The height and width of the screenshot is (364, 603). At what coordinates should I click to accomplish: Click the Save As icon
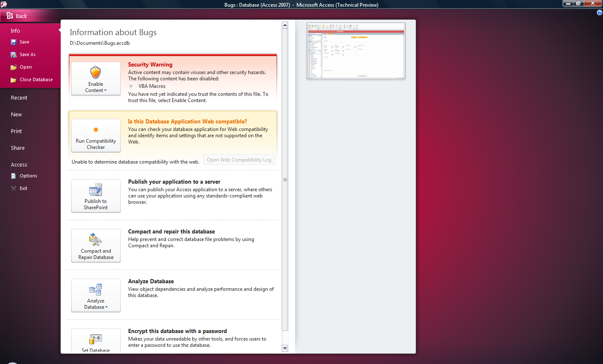pyautogui.click(x=14, y=55)
